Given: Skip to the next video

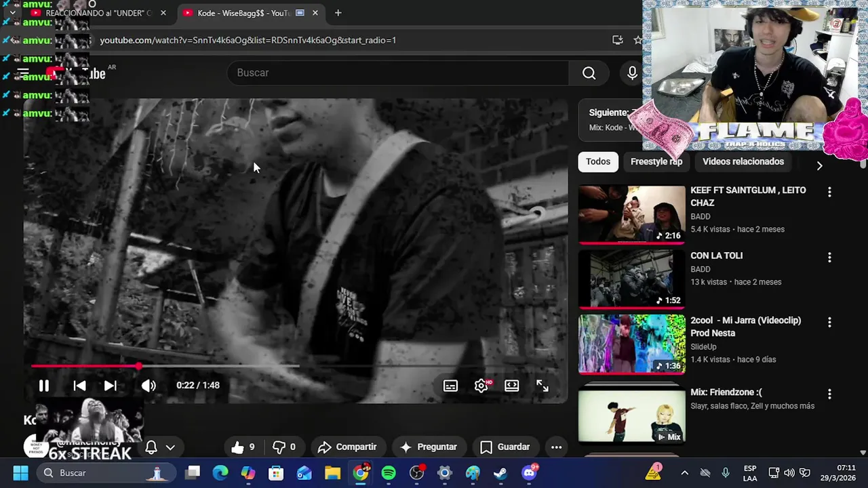Looking at the screenshot, I should click(111, 386).
